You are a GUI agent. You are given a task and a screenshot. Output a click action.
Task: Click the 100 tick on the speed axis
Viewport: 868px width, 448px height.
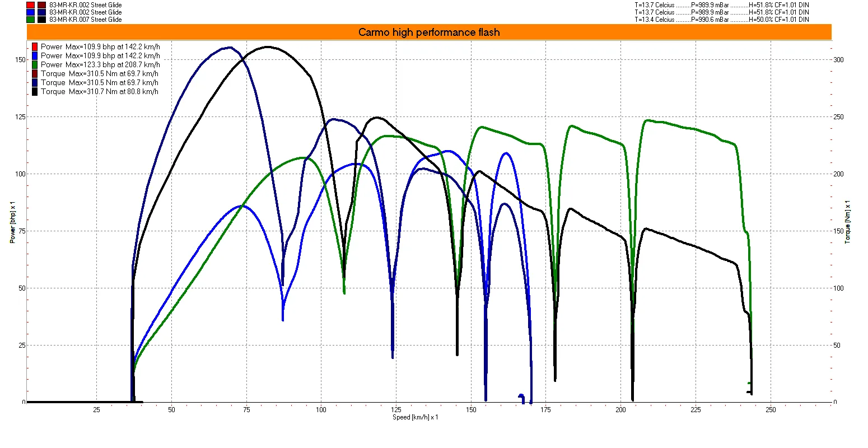coord(321,410)
